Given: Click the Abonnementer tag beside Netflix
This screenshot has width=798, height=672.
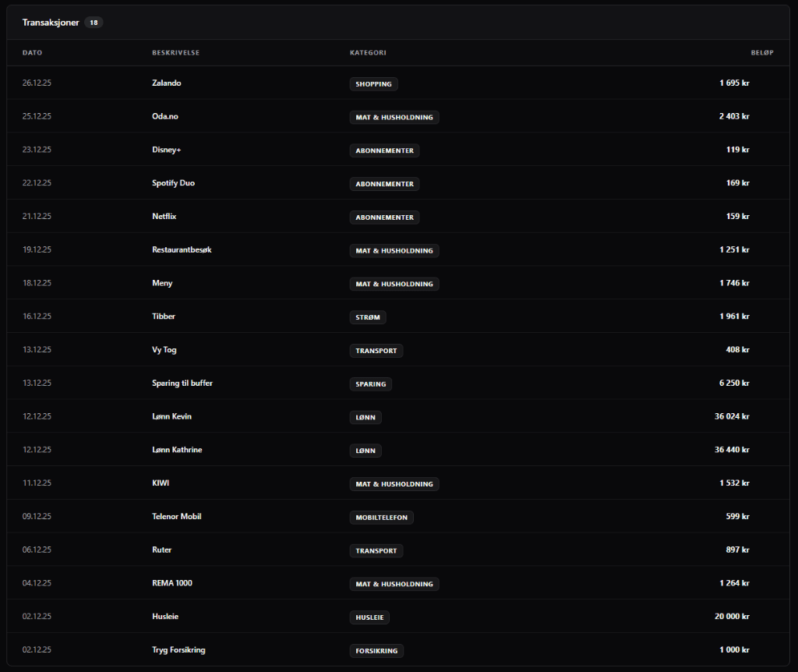Looking at the screenshot, I should pos(384,218).
